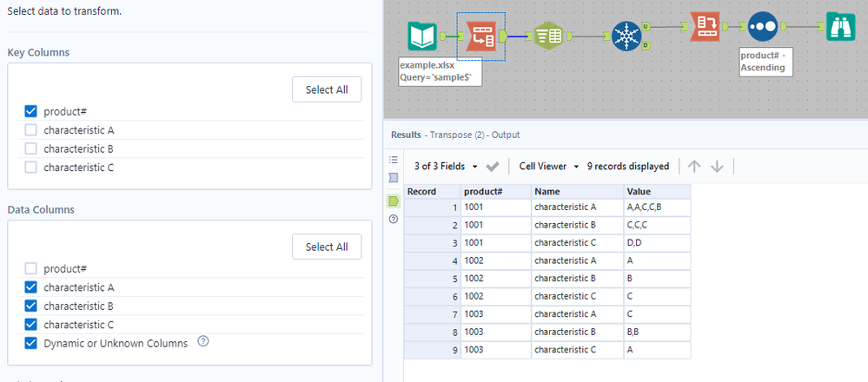
Task: Open the Results pane help icon
Action: (x=394, y=219)
